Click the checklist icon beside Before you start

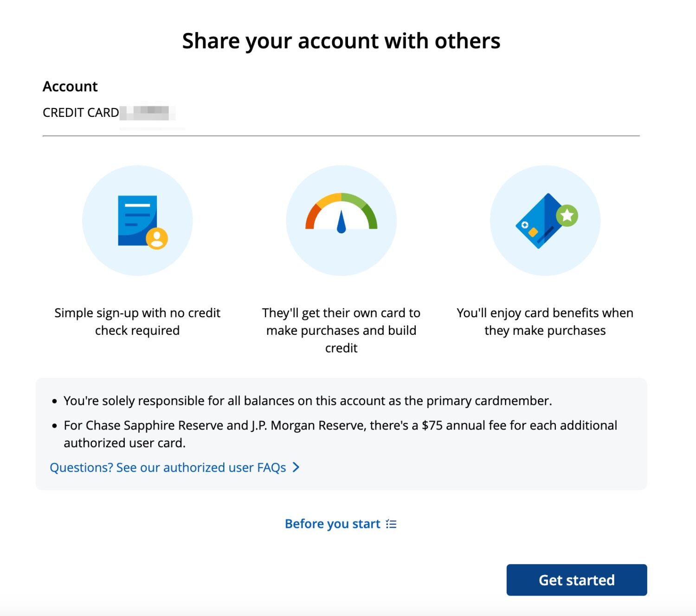click(391, 523)
